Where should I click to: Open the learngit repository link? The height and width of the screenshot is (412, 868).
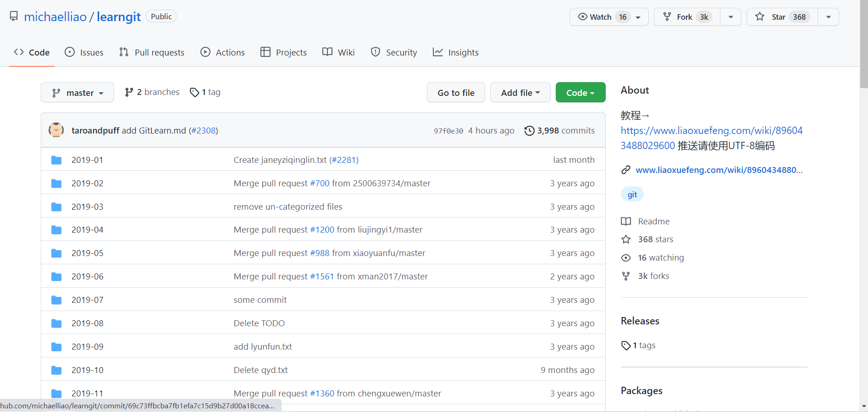point(119,17)
